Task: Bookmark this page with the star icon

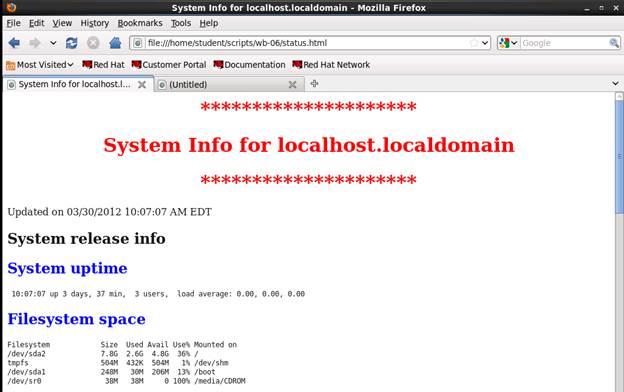Action: (474, 43)
